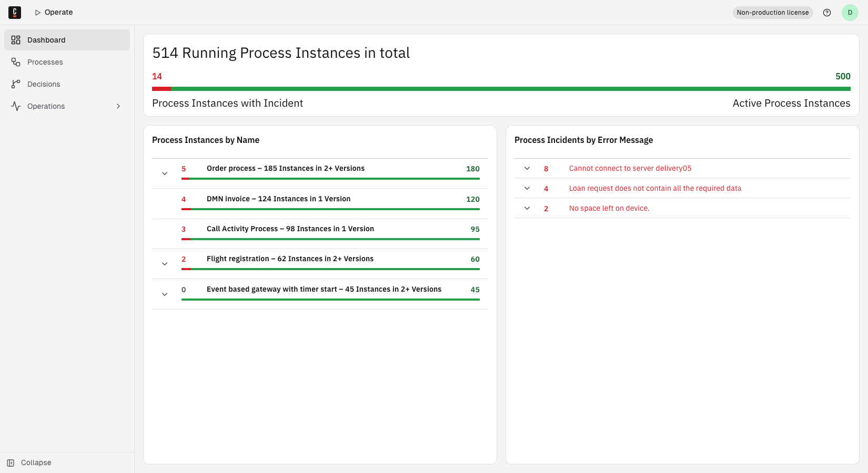Expand Event based gateway row

[165, 294]
